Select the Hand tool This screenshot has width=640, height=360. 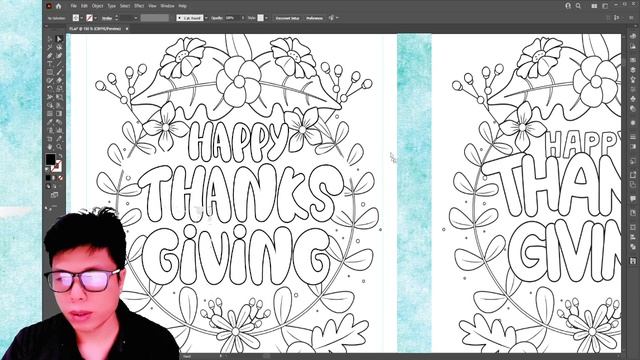50,147
